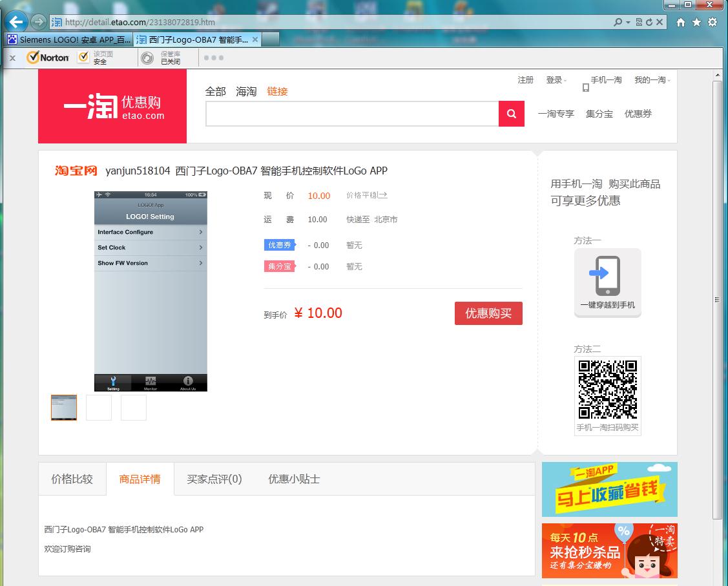The width and height of the screenshot is (728, 586).
Task: Close the 西门子Logo-OBA7 browser tab
Action: coord(255,39)
